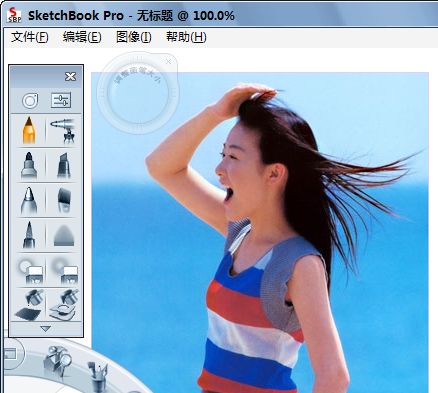Select the soft-edge eraser tool
This screenshot has height=393, width=438.
(x=65, y=270)
